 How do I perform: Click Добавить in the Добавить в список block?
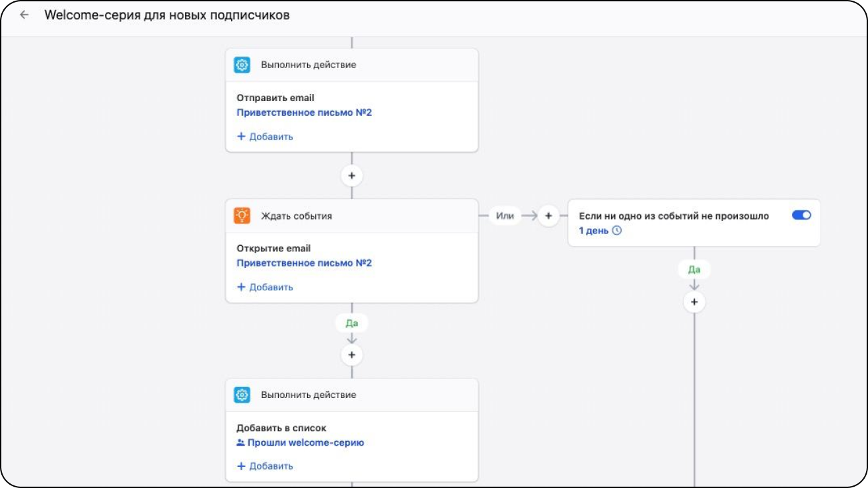[265, 466]
